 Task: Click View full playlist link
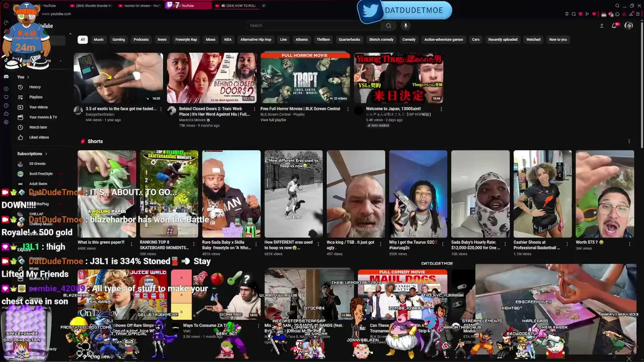pos(273,120)
